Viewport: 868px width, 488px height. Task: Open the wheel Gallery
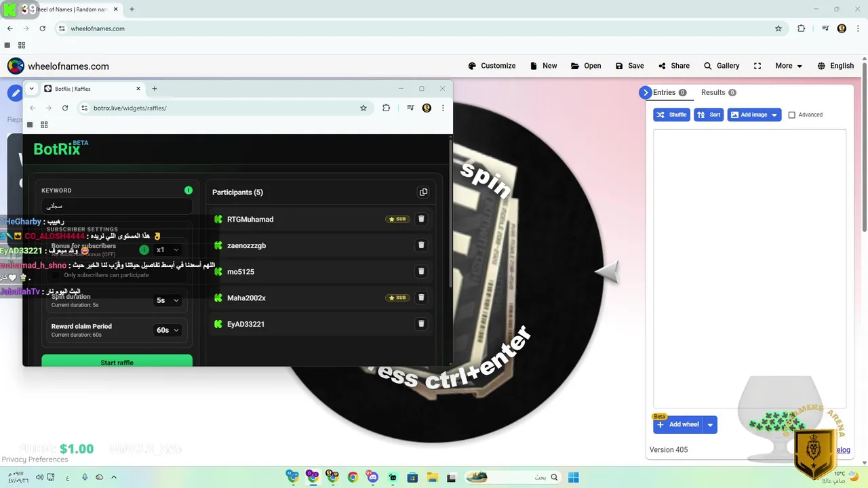point(722,66)
